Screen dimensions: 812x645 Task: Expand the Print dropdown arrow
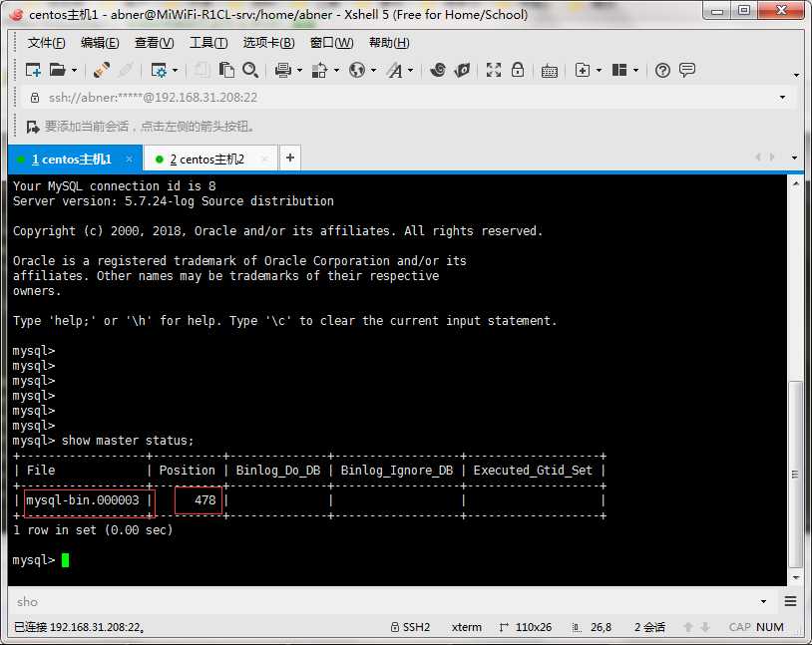coord(299,70)
